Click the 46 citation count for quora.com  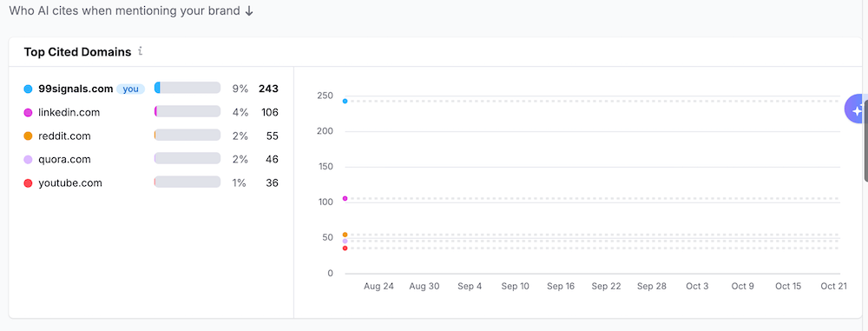272,160
